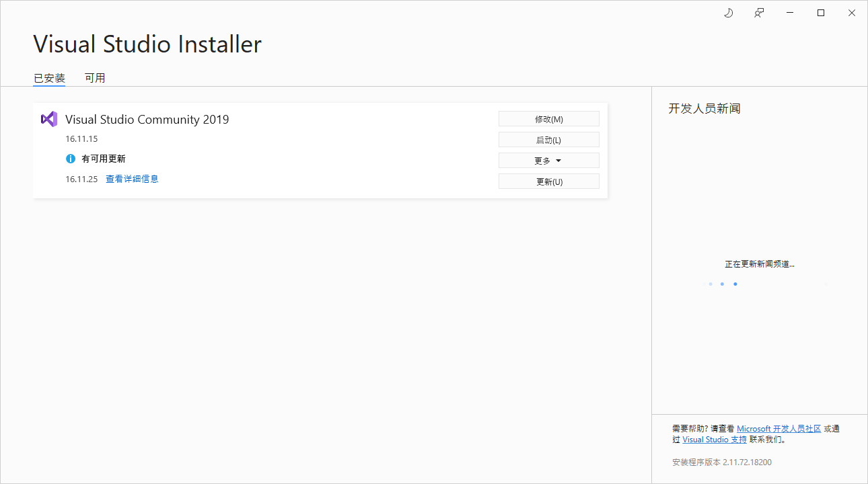Click the 有可用更新 notice text

click(104, 159)
